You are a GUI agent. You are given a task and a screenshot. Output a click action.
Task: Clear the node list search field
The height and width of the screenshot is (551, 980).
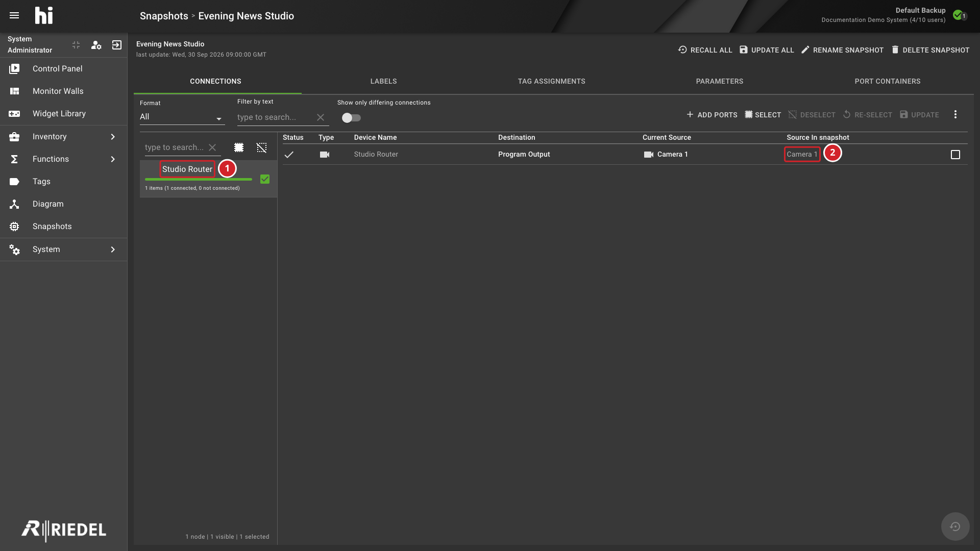212,147
